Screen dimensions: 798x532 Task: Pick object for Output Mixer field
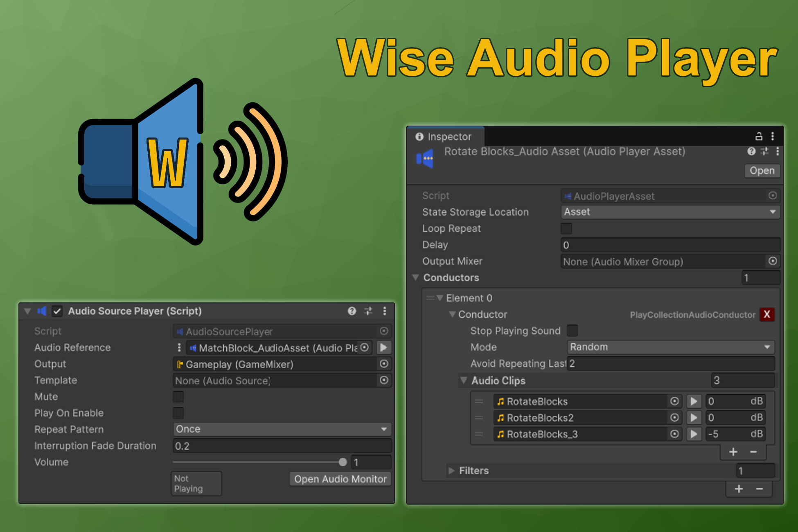tap(773, 261)
